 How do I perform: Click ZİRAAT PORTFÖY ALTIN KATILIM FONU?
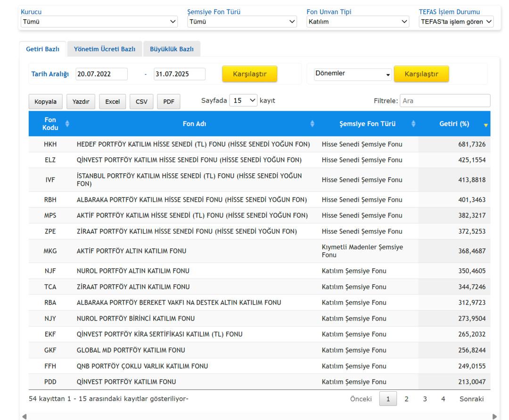133,287
